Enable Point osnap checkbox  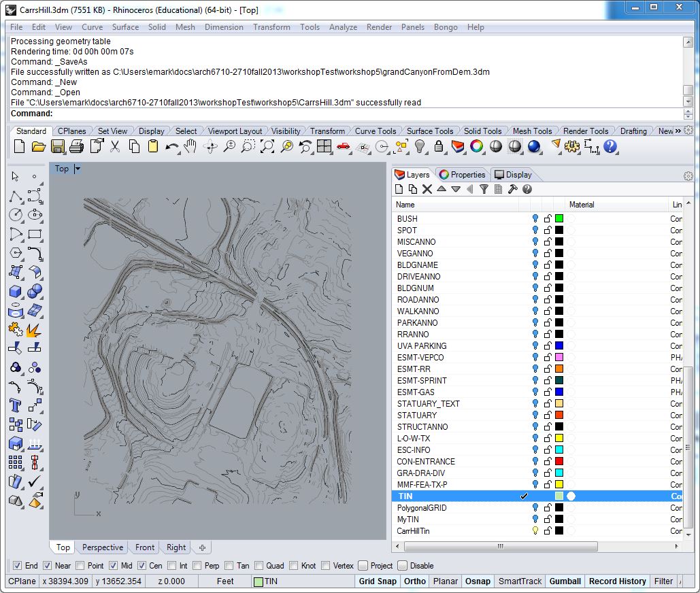point(80,566)
